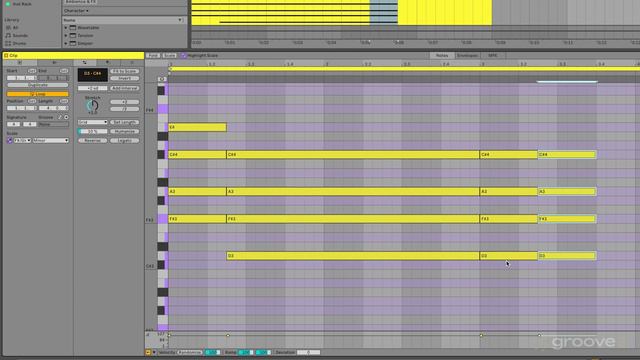The width and height of the screenshot is (640, 360).
Task: Toggle the Scale button beside Fold
Action: [169, 56]
